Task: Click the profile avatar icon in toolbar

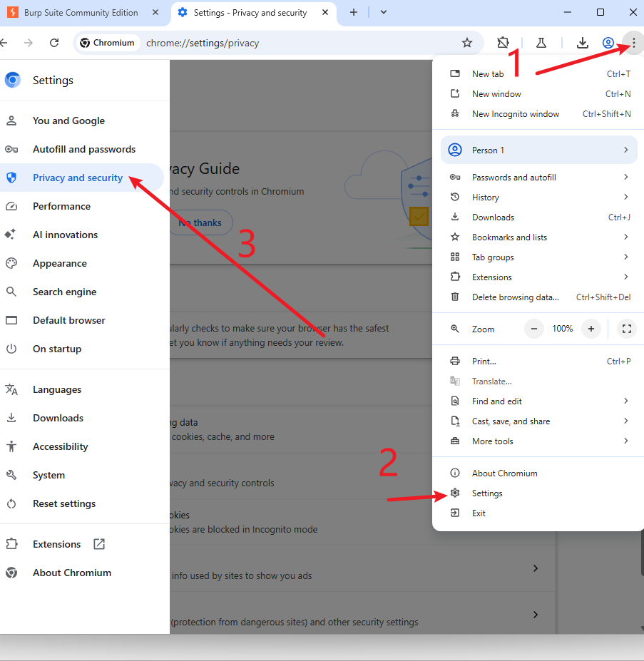Action: tap(608, 43)
